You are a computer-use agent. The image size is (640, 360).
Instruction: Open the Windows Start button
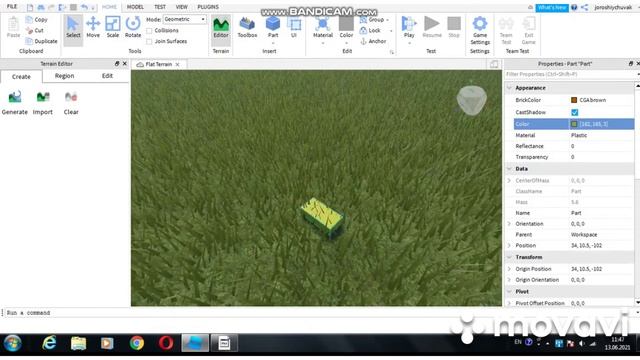click(13, 343)
